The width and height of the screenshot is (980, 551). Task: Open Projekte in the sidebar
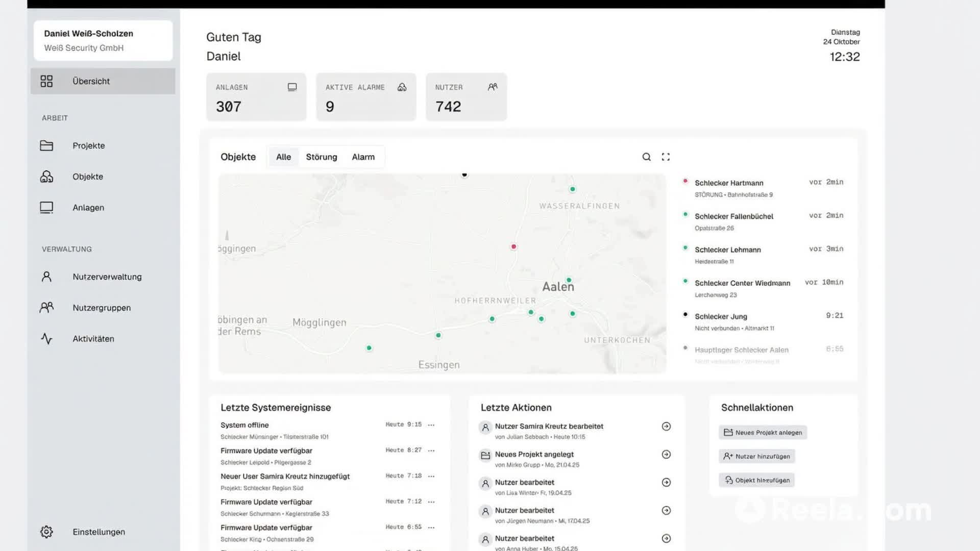(x=88, y=146)
